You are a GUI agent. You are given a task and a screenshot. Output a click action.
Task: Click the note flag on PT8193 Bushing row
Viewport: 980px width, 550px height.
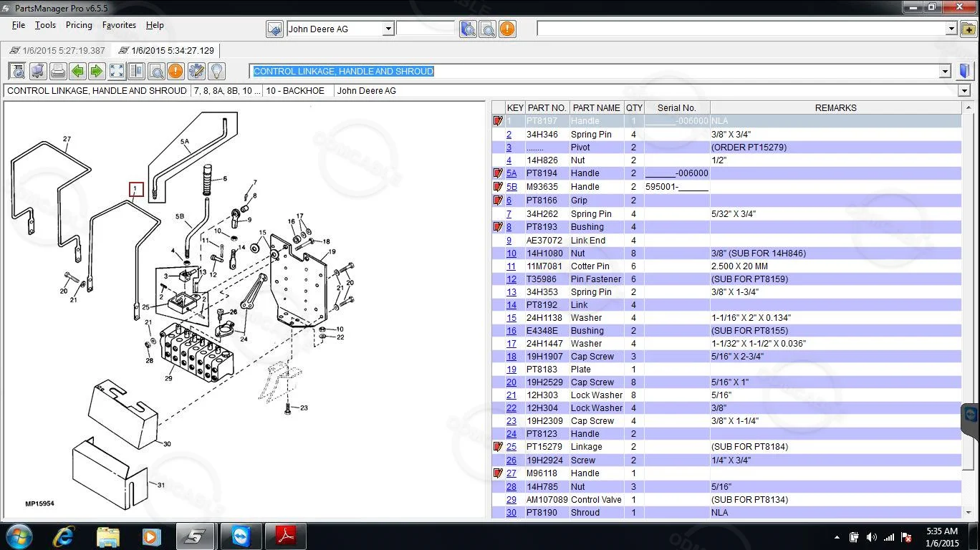(498, 227)
